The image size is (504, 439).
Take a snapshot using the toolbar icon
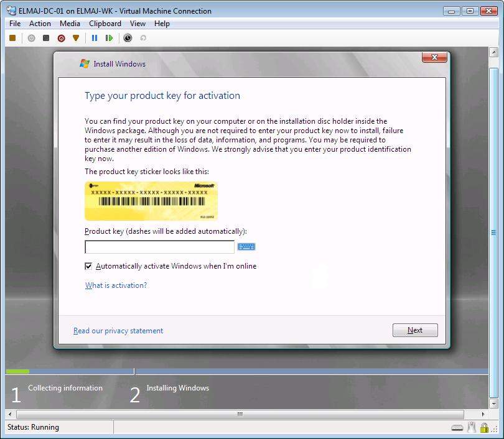[x=128, y=38]
